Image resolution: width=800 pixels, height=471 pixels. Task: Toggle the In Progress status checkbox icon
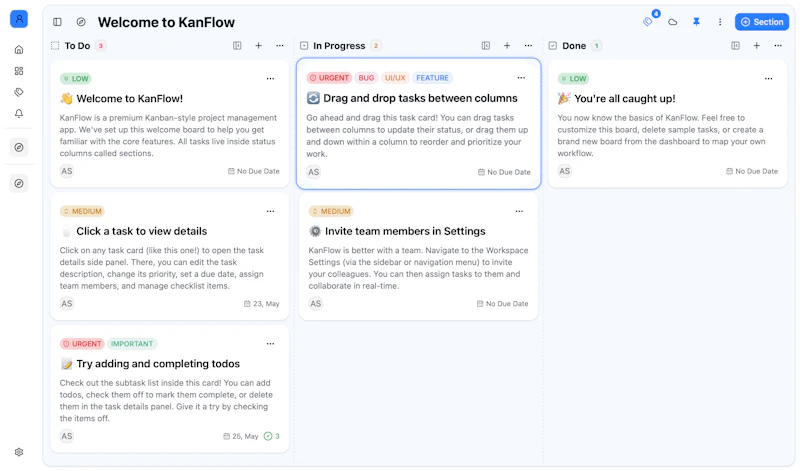[304, 45]
